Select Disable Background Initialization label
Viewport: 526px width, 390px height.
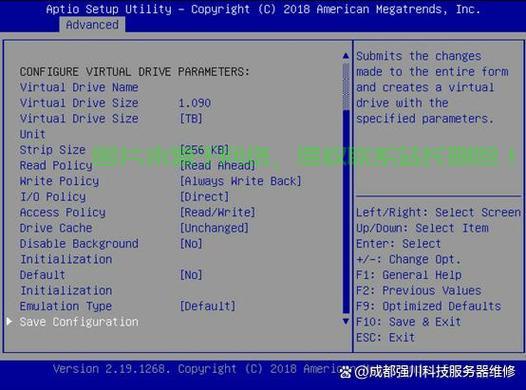(79, 252)
